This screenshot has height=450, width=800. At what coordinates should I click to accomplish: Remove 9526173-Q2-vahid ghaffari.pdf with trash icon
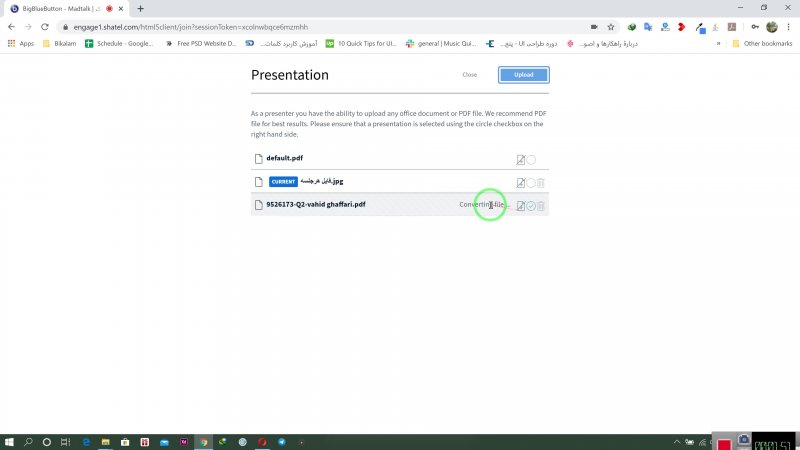(x=541, y=205)
